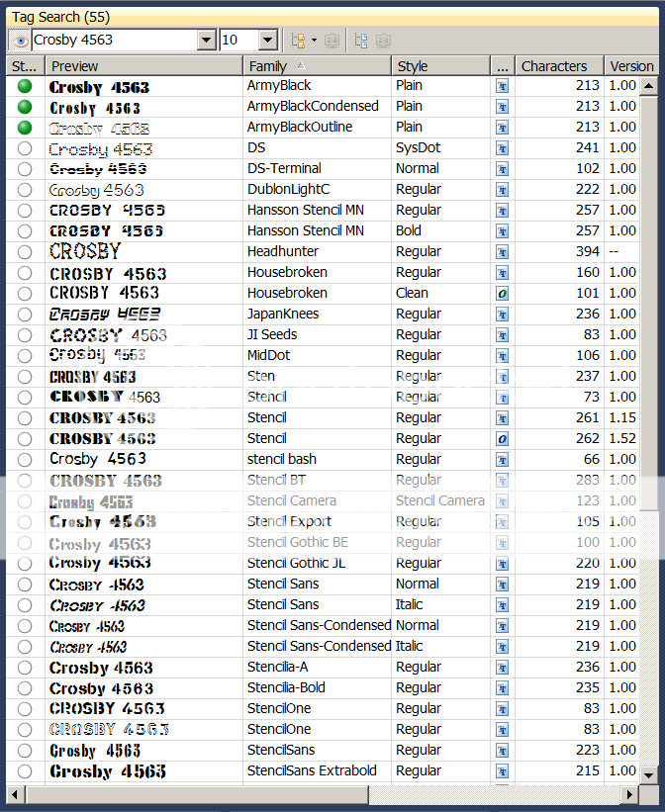Click the font type icon in the Headhunter row
Screen dimensions: 665x812
click(x=503, y=252)
